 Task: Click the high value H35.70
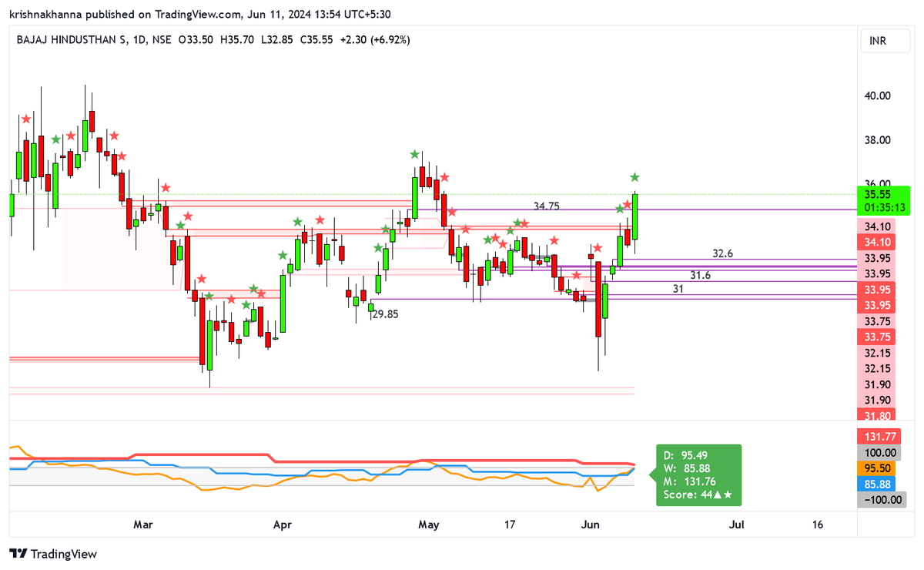pyautogui.click(x=237, y=39)
